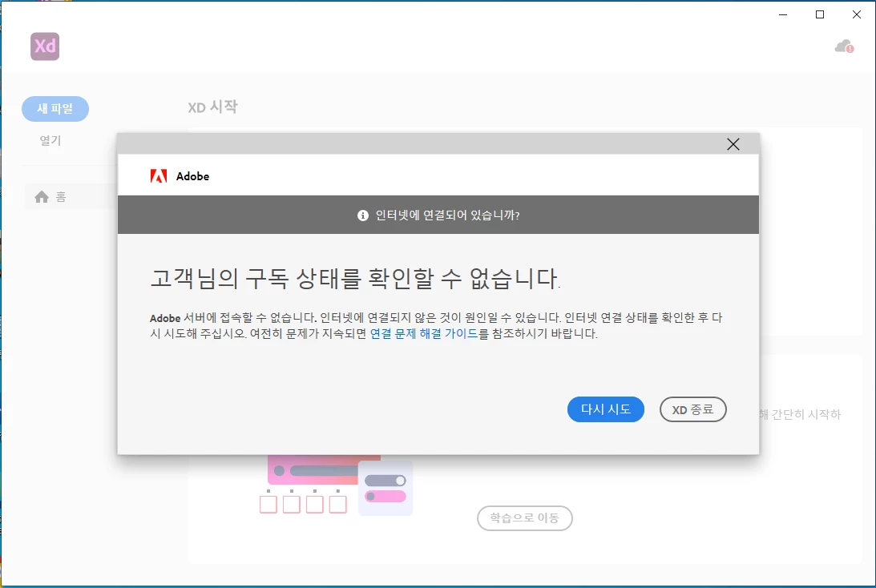Click the pink learning illustration thumbnail

click(335, 485)
